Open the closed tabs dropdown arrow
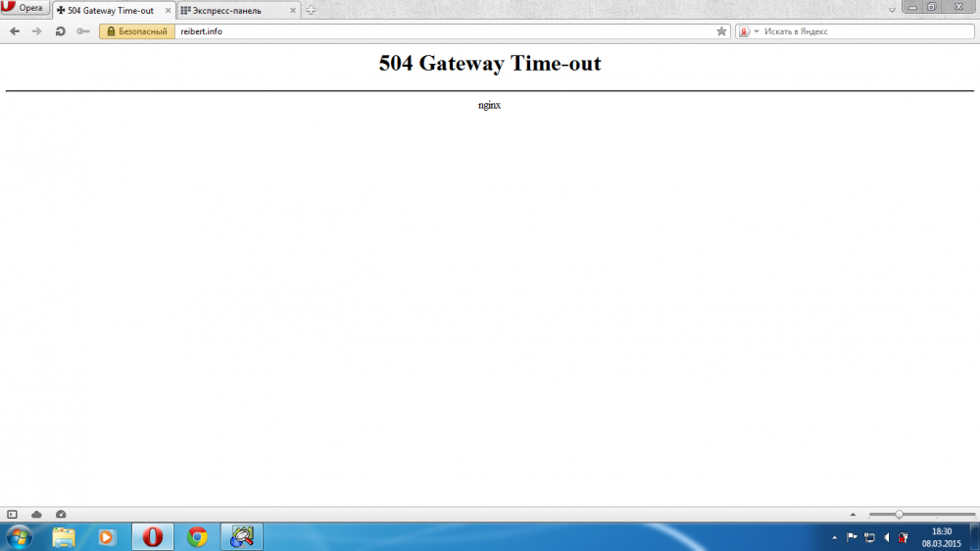The height and width of the screenshot is (551, 980). pyautogui.click(x=892, y=10)
